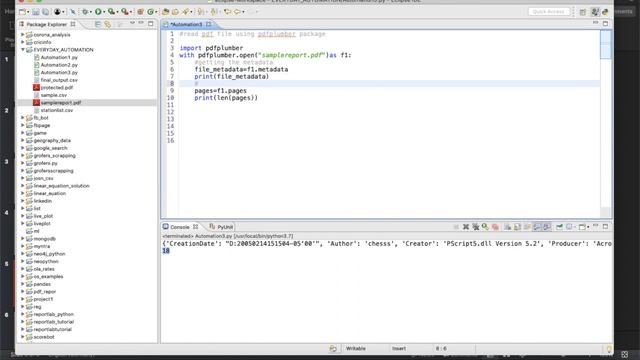
Task: Click the External Tools run icon
Action: [124, 12]
